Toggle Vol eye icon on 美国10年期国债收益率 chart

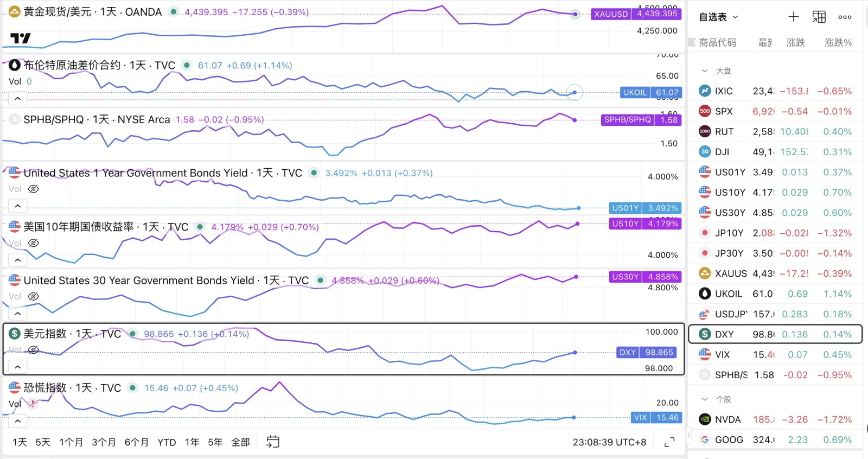[33, 243]
